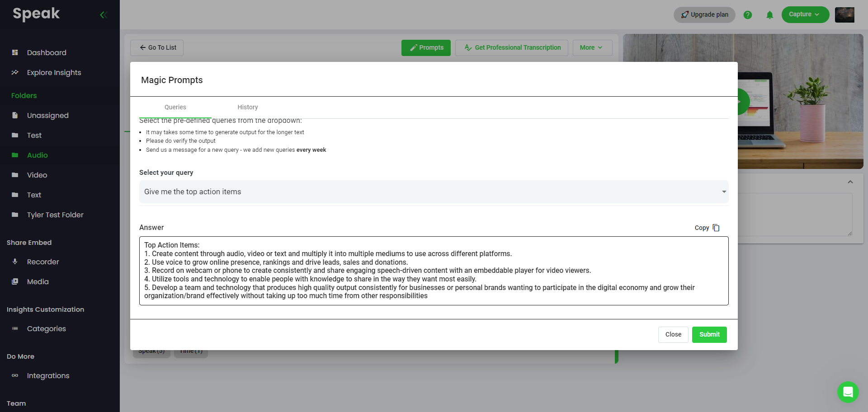
Task: Click the user profile avatar
Action: (844, 15)
